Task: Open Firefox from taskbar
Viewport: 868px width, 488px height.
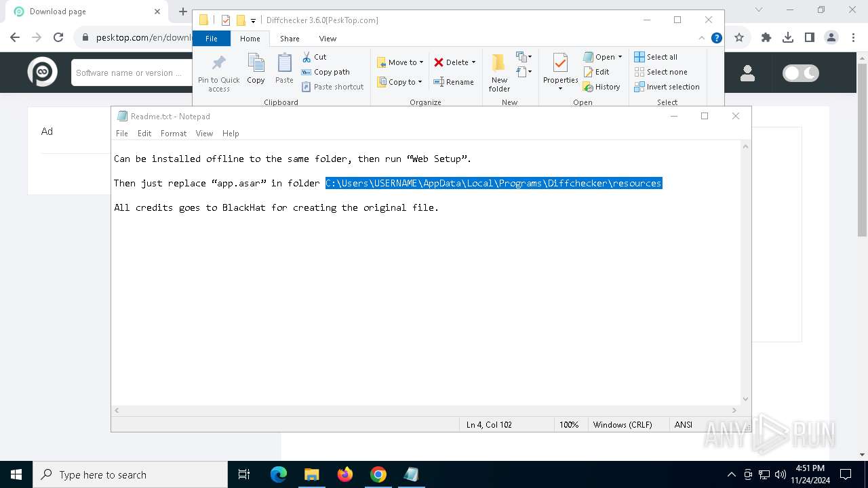Action: coord(345,474)
